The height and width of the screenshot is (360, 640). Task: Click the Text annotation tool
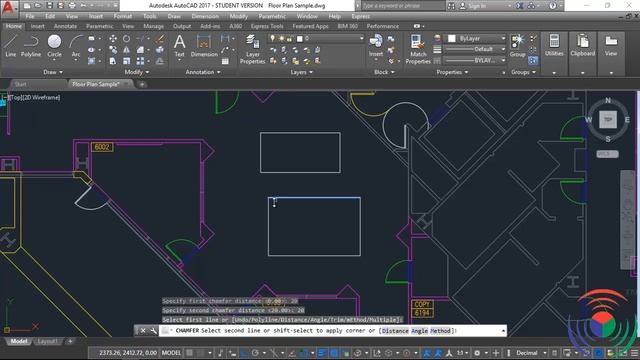pos(180,46)
